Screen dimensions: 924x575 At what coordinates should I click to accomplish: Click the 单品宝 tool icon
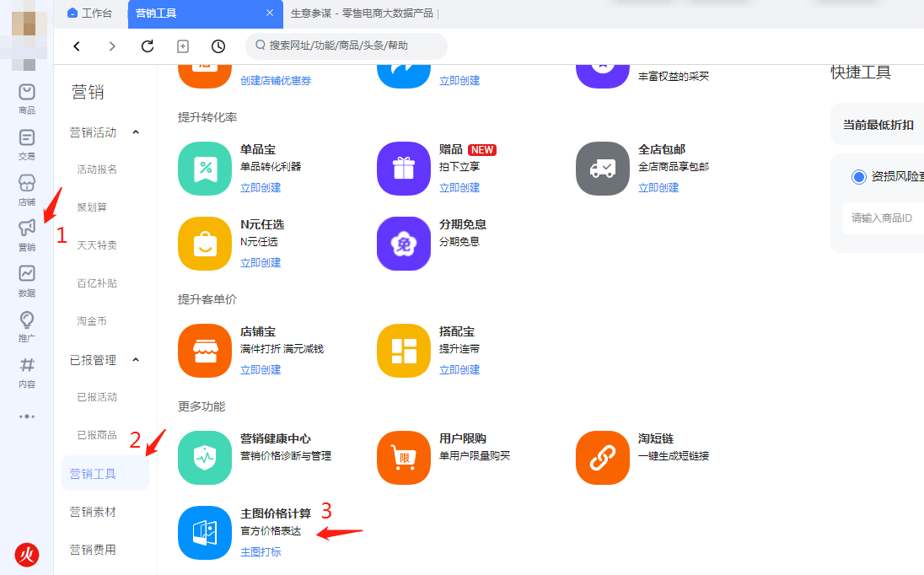pyautogui.click(x=204, y=169)
